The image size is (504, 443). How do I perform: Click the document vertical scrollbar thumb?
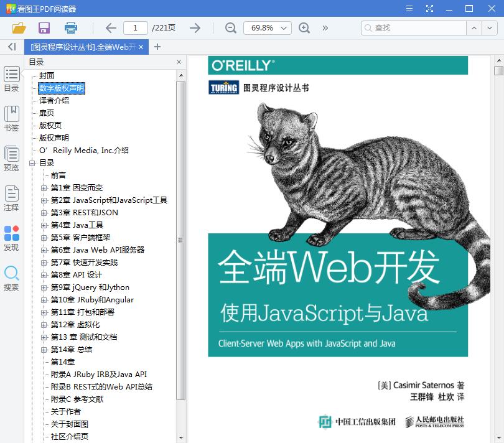tap(498, 70)
